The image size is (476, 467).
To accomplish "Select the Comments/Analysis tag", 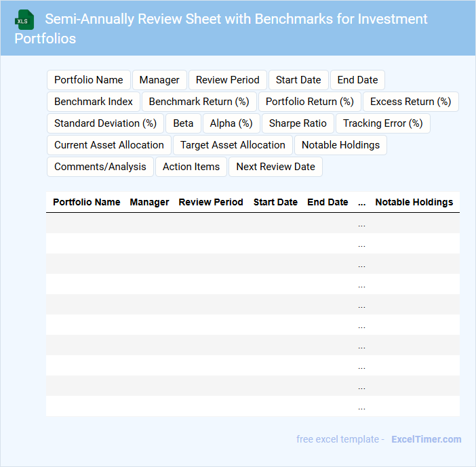I will pyautogui.click(x=100, y=167).
